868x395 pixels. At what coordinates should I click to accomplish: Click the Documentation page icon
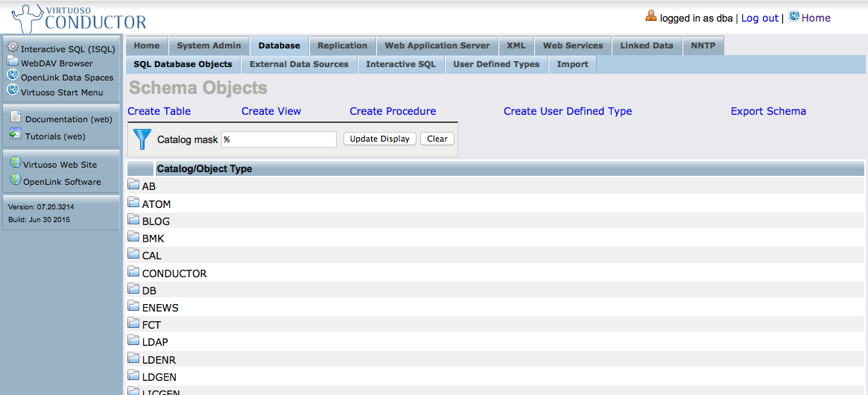(16, 118)
